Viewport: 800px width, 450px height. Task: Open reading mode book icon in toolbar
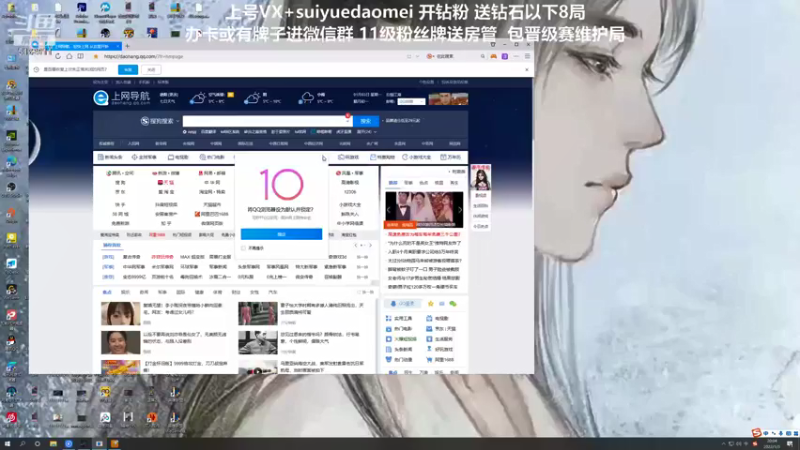[80, 56]
